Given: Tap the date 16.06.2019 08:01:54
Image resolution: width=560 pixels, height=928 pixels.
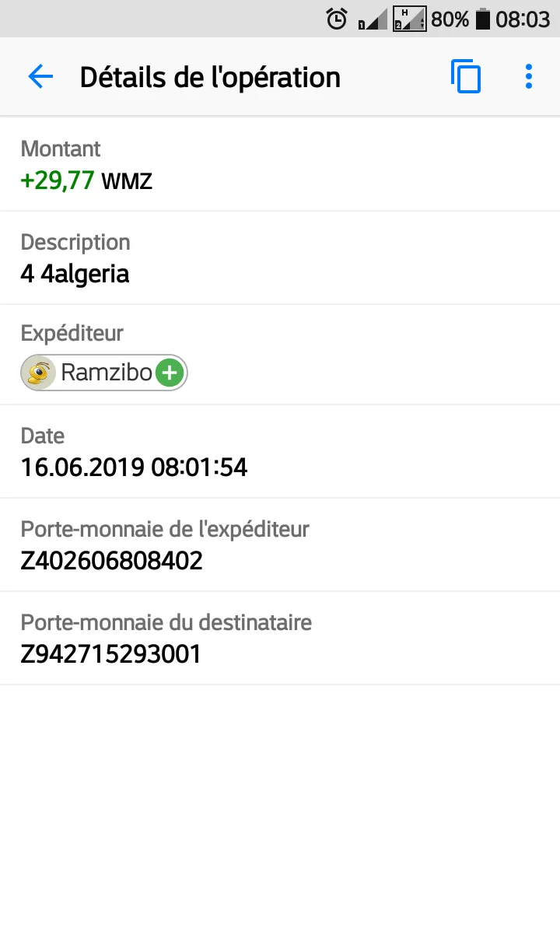Looking at the screenshot, I should point(134,468).
